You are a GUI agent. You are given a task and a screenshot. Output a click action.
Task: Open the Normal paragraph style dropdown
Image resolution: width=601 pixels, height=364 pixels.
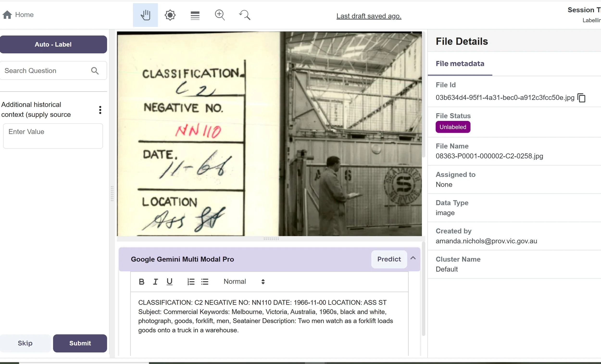244,282
